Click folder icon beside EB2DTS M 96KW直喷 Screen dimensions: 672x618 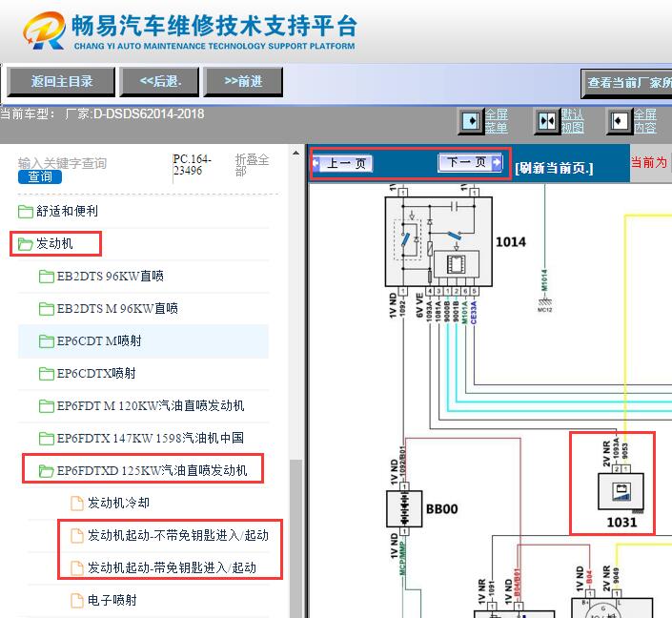(x=47, y=309)
